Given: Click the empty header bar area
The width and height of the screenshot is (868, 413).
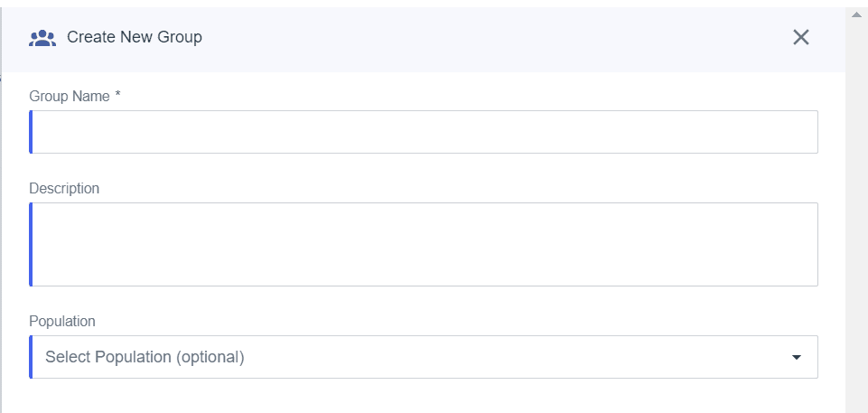Looking at the screenshot, I should tap(499, 39).
